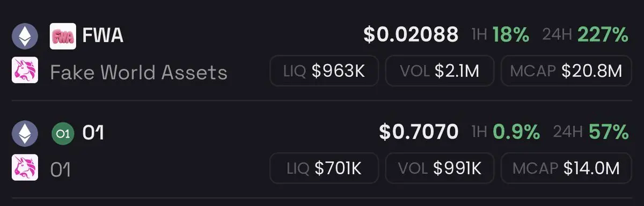Click the 24H 57% change value
The image size is (644, 206).
[x=609, y=132]
